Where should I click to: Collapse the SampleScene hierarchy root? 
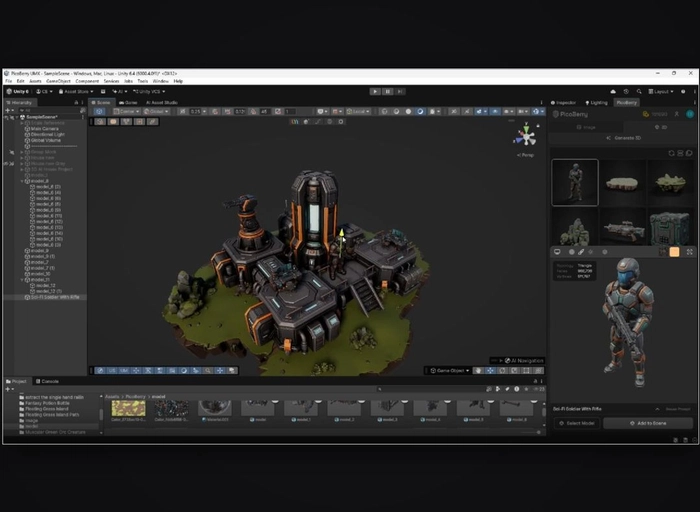17,117
